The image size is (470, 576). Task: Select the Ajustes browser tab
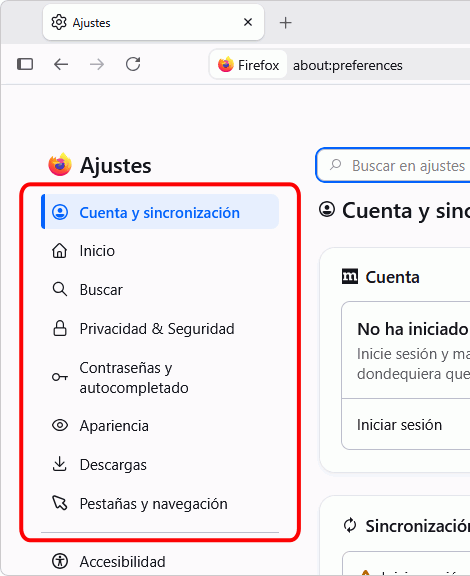tap(153, 22)
